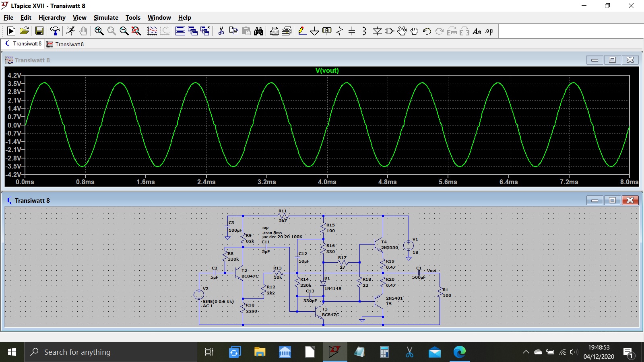644x362 pixels.
Task: Click the autorange plot icon
Action: pyautogui.click(x=152, y=31)
